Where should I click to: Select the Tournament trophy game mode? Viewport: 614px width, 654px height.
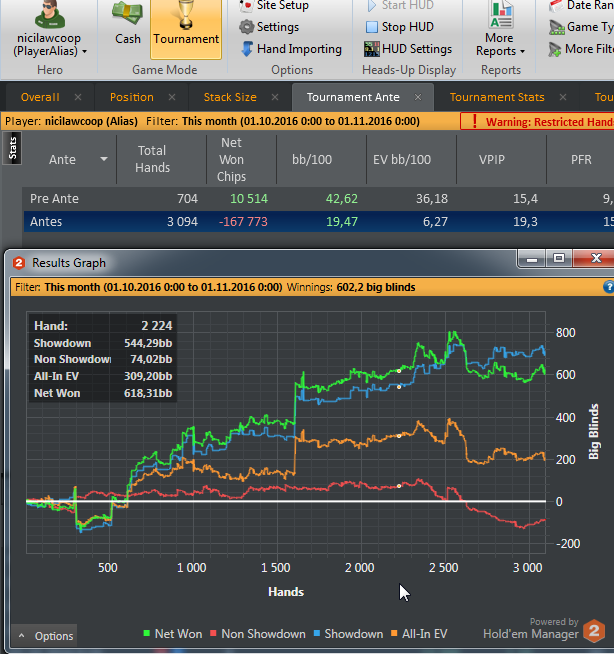coord(186,29)
